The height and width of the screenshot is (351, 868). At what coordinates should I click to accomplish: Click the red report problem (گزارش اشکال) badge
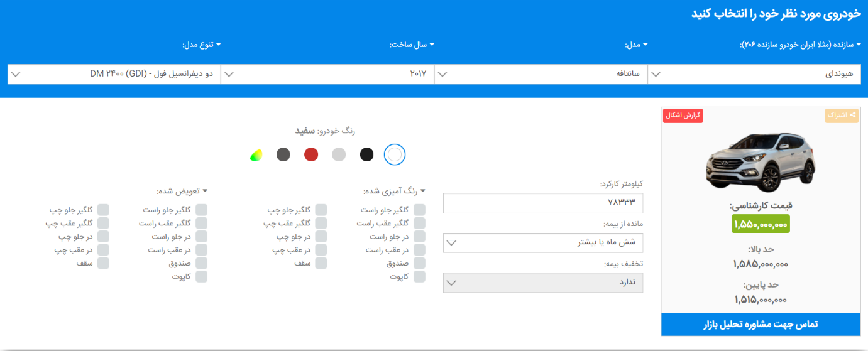683,116
